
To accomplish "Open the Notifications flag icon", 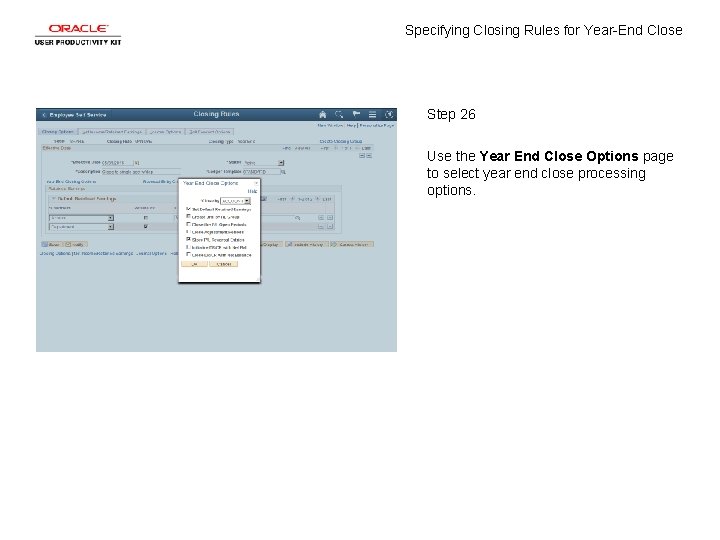I will coord(356,114).
